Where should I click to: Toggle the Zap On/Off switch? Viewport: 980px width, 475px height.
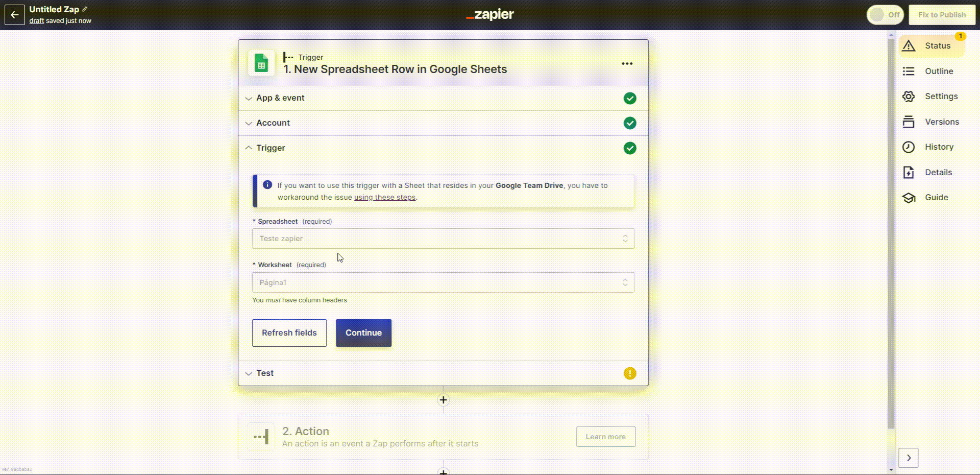[x=885, y=15]
